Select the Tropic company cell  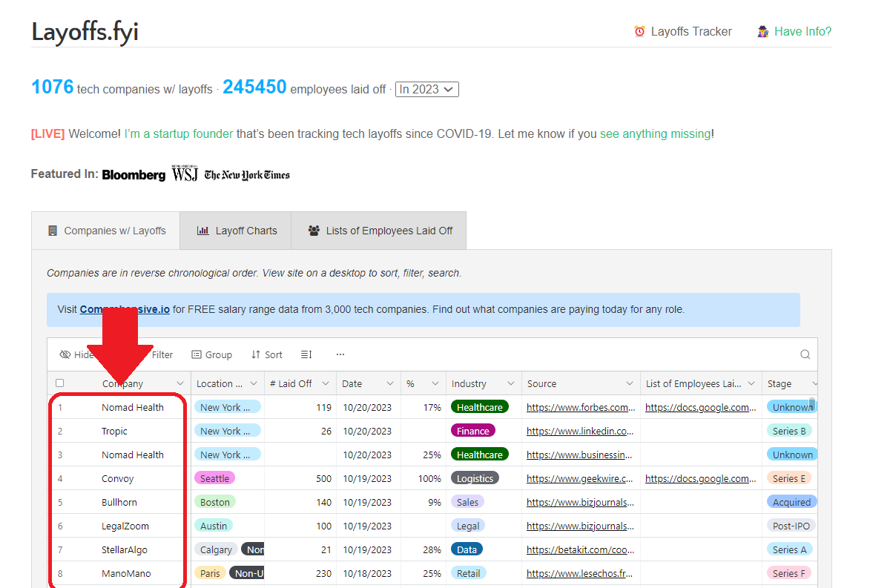114,431
